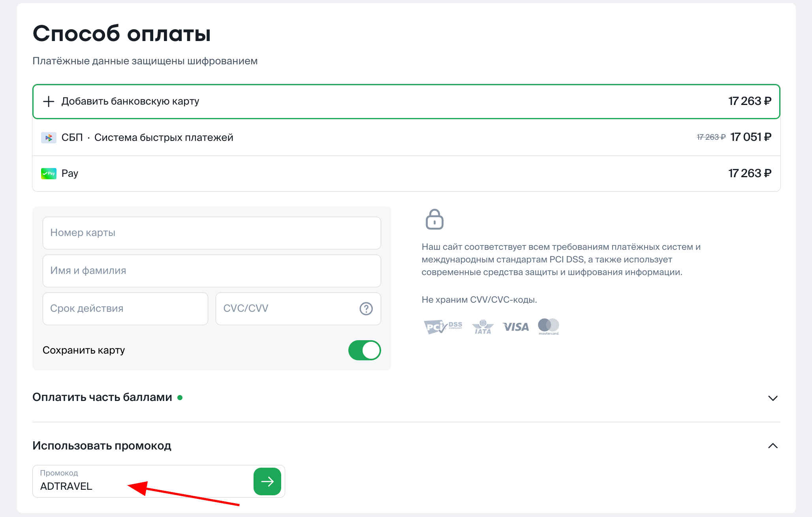Focus the Имя и фамилия field

212,271
